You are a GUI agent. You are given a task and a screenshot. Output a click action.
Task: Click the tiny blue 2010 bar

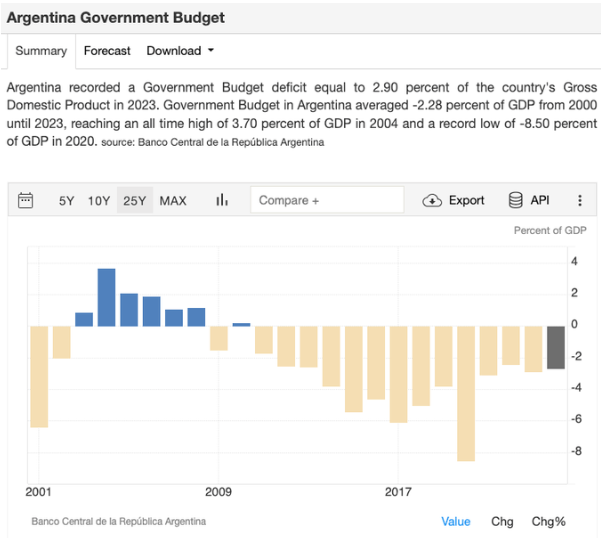point(241,325)
